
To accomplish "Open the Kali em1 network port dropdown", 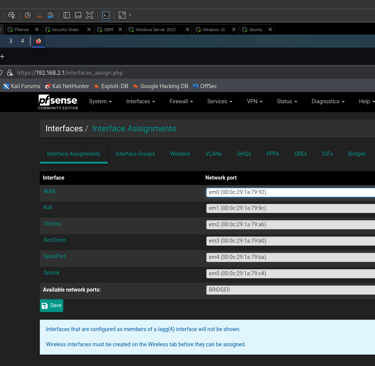I will point(290,208).
